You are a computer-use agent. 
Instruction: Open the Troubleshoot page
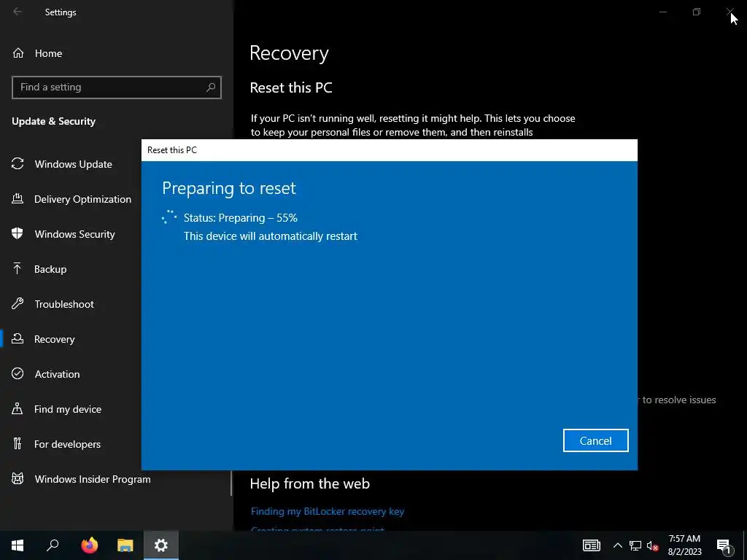click(64, 304)
